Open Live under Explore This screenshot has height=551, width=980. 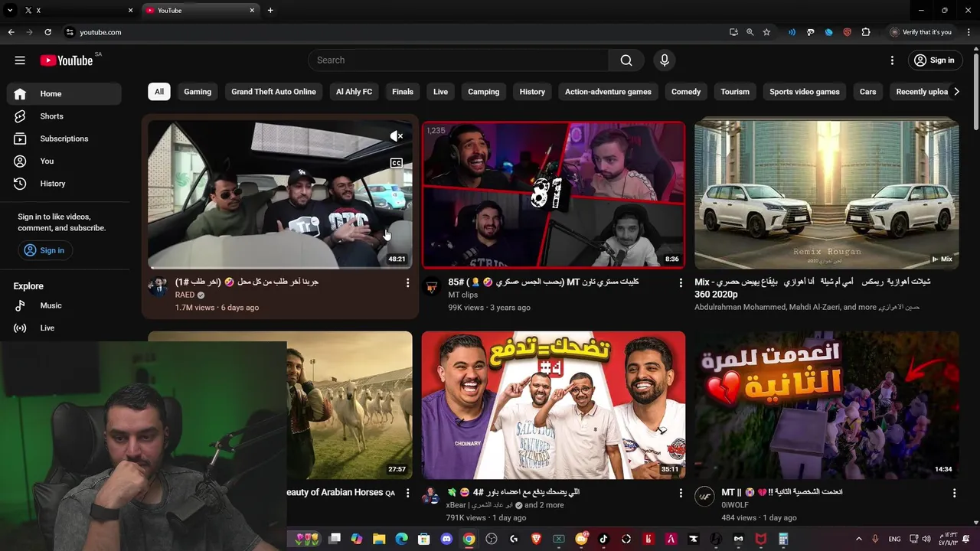click(64, 328)
